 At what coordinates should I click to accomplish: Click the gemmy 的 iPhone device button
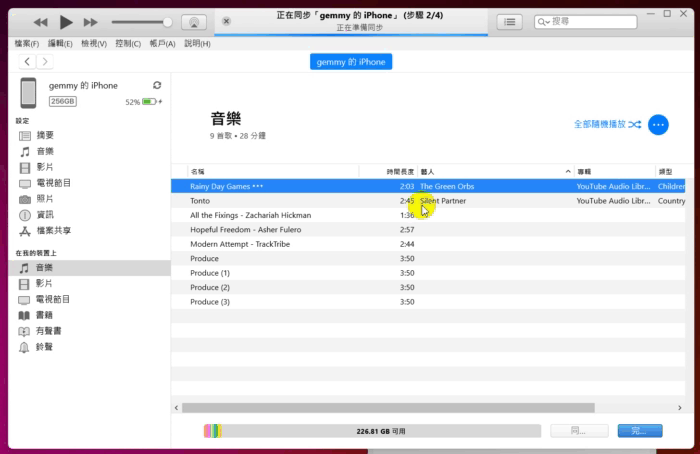351,62
